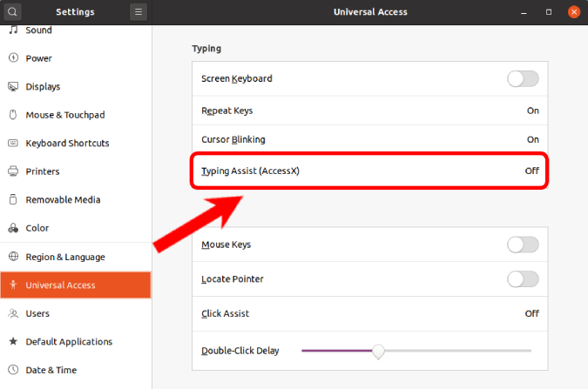588x389 pixels.
Task: Open Default Applications settings
Action: (76, 342)
